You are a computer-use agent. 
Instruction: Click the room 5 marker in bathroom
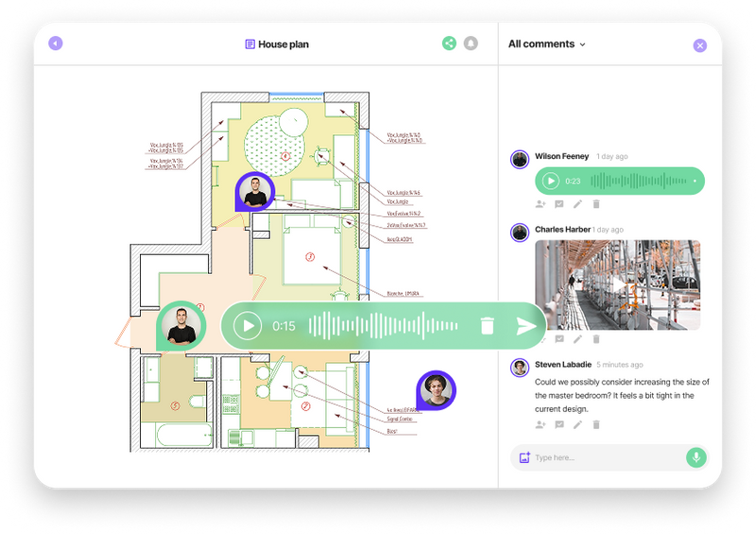[x=175, y=406]
